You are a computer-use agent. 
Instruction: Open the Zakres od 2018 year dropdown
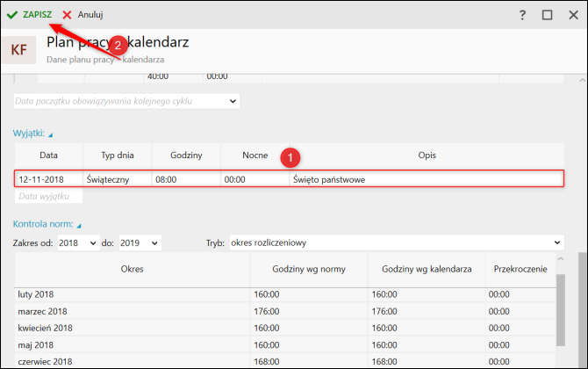79,242
